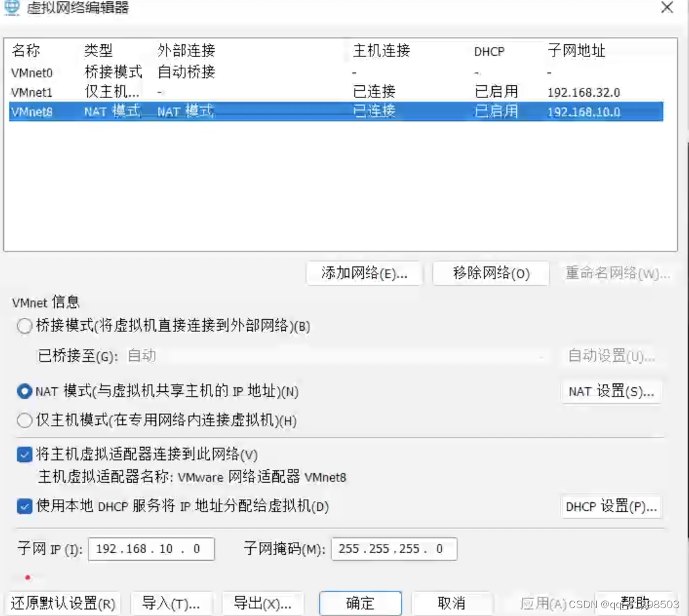Select the VMnet0 row
Viewport: 689px width, 616px height.
(336, 72)
